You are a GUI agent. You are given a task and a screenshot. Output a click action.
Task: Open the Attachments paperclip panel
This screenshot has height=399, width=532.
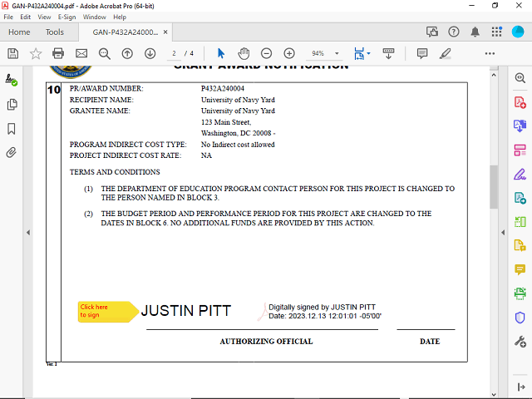click(12, 153)
